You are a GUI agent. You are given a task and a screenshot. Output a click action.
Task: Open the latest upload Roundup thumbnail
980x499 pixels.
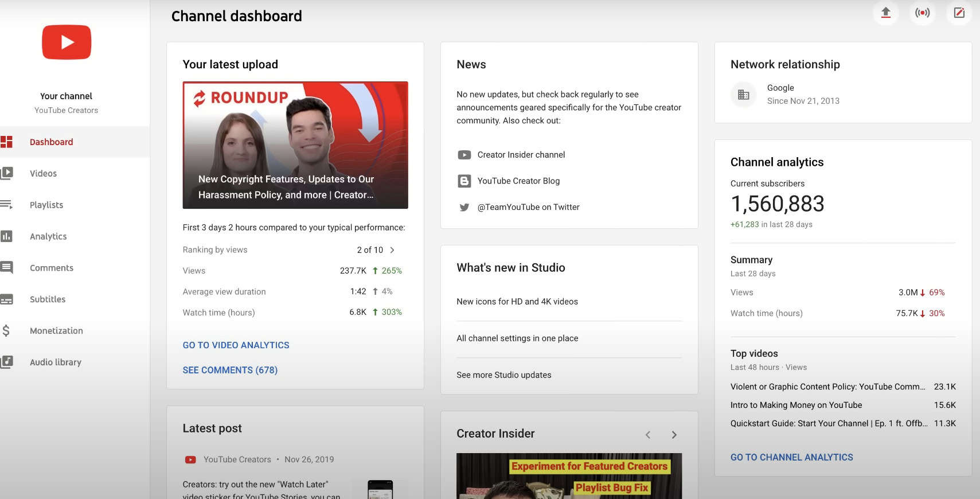click(x=295, y=145)
